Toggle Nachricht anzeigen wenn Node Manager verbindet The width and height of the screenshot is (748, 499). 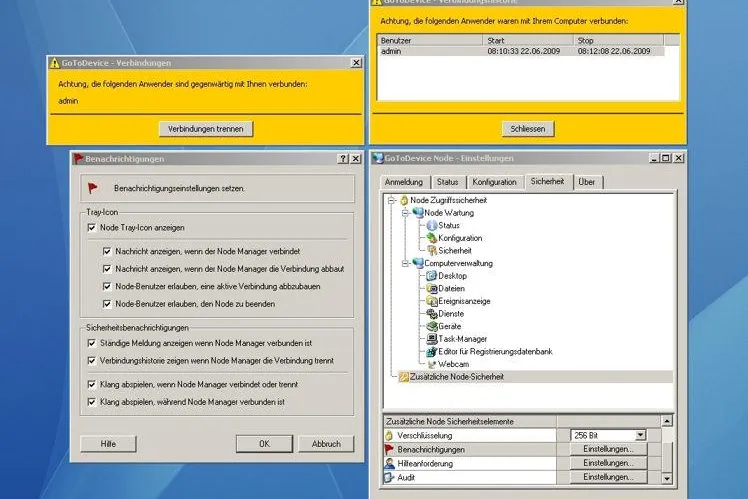(x=107, y=251)
